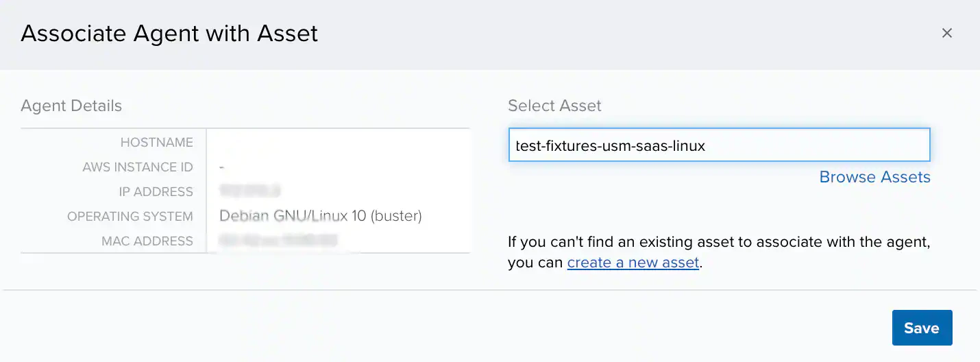Image resolution: width=980 pixels, height=362 pixels.
Task: Select the HOSTNAME row label
Action: [156, 143]
